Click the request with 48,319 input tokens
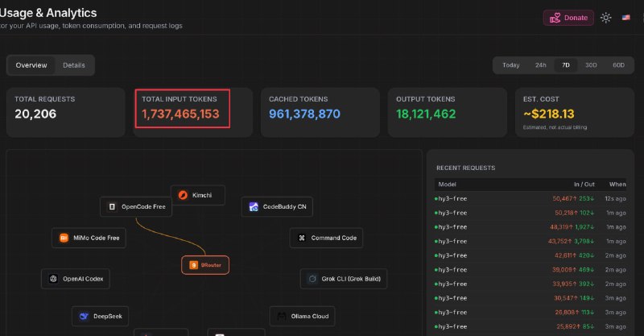This screenshot has width=644, height=336. (x=530, y=227)
